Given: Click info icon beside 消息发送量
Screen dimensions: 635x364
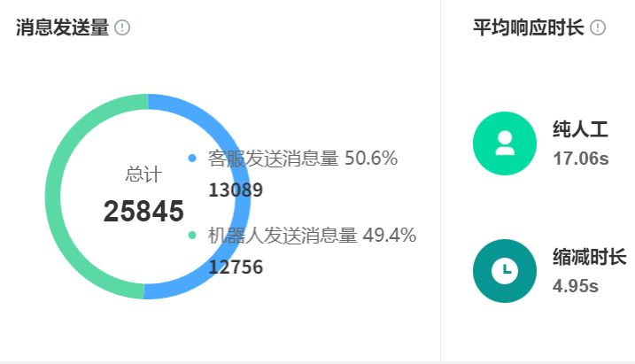Looking at the screenshot, I should tap(123, 27).
